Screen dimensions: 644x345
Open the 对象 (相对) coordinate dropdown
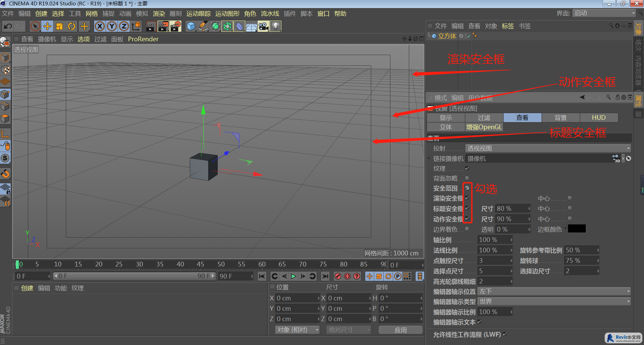297,330
